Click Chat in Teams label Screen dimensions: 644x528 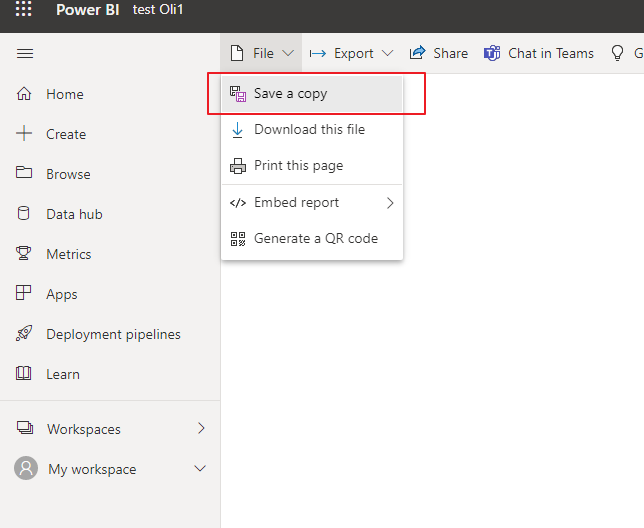[x=551, y=53]
